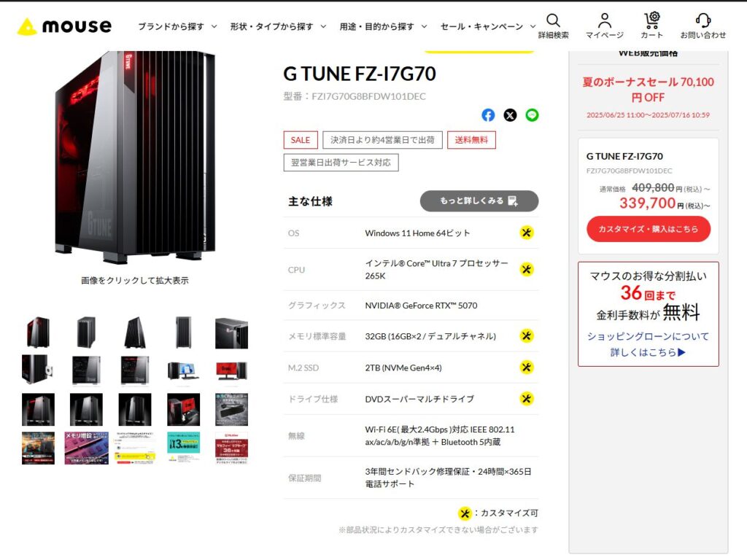Click the red カスタマイズ・購入はこちら button

pos(649,229)
